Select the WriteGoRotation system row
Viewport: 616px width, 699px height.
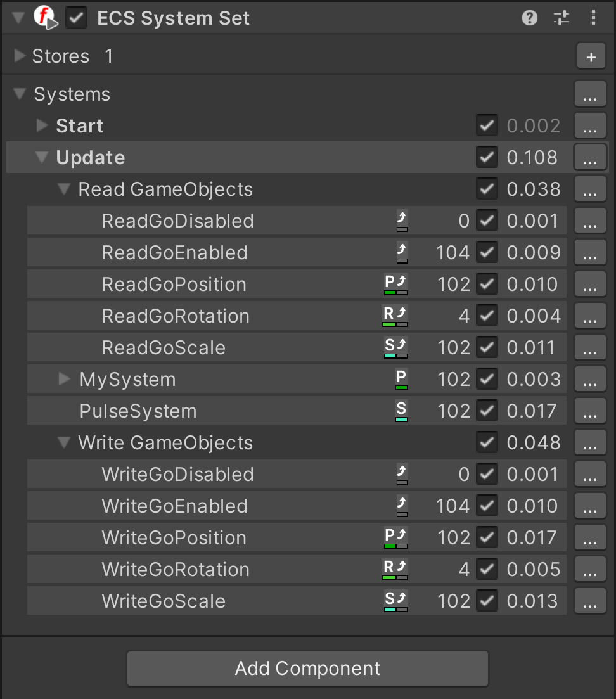pos(297,569)
